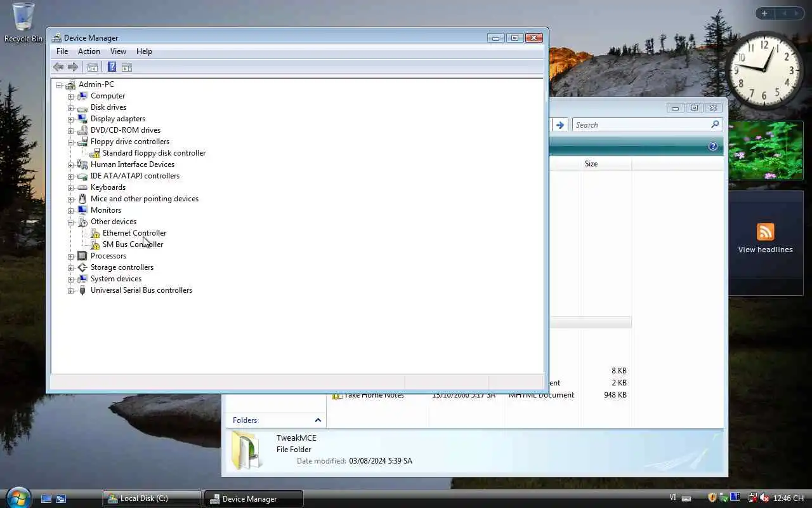Open the Action menu
Screen dimensions: 812x508
point(89,51)
